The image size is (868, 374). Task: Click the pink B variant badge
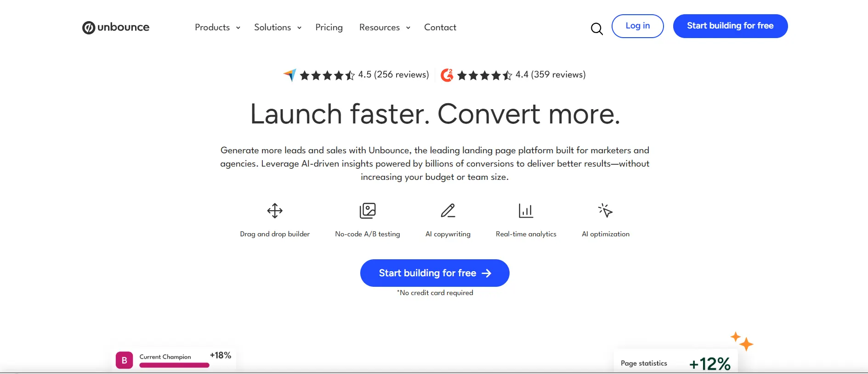(x=124, y=360)
